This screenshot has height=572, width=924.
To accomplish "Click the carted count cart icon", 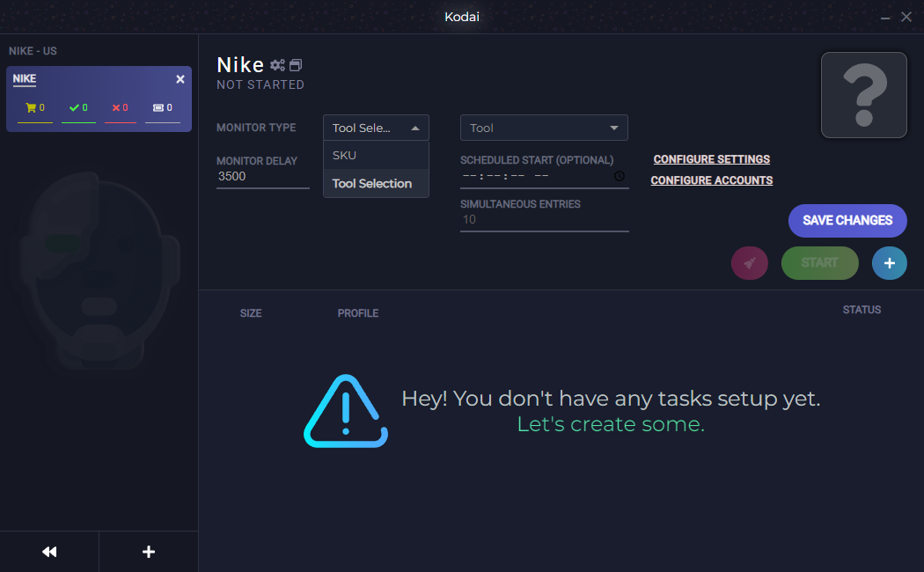I will [31, 108].
